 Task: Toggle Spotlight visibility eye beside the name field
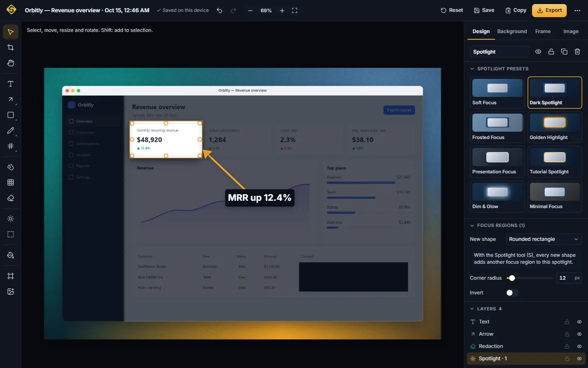538,52
